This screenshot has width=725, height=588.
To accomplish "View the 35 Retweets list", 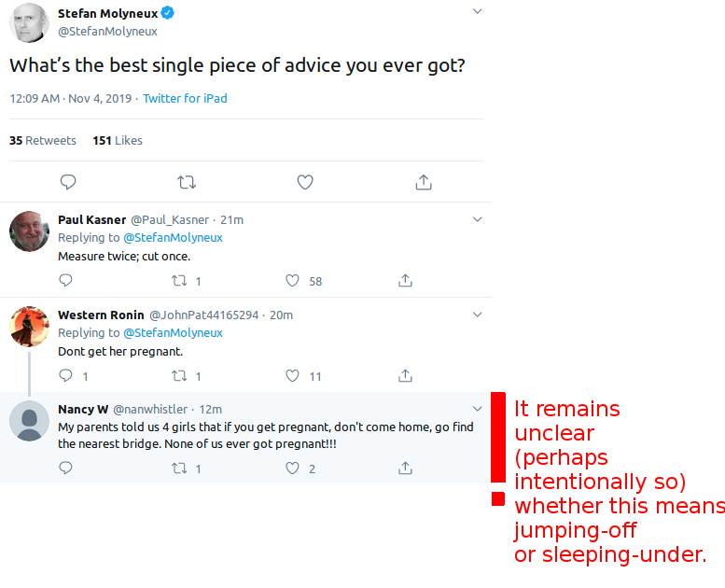I will 43,141.
